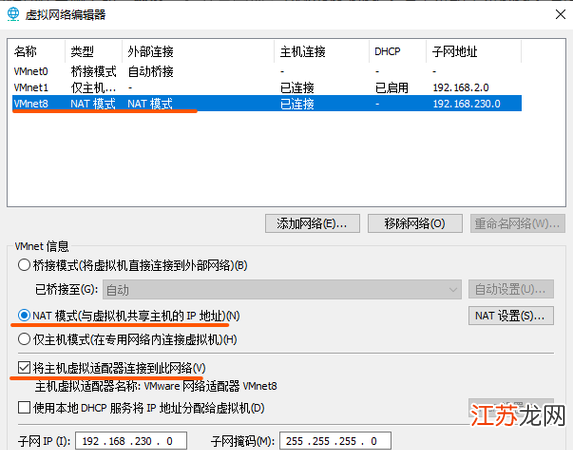Viewport: 573px width, 450px height.
Task: Close the Virtual Network Editor window
Action: pyautogui.click(x=560, y=15)
